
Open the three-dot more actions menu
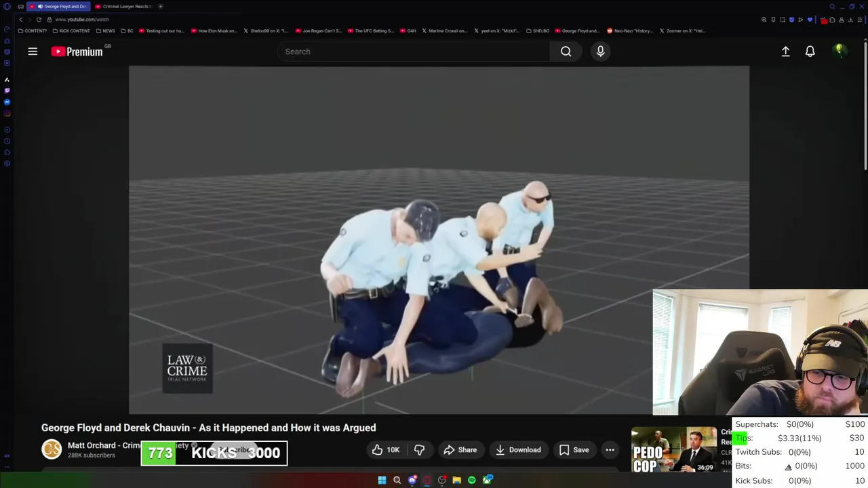pyautogui.click(x=610, y=450)
